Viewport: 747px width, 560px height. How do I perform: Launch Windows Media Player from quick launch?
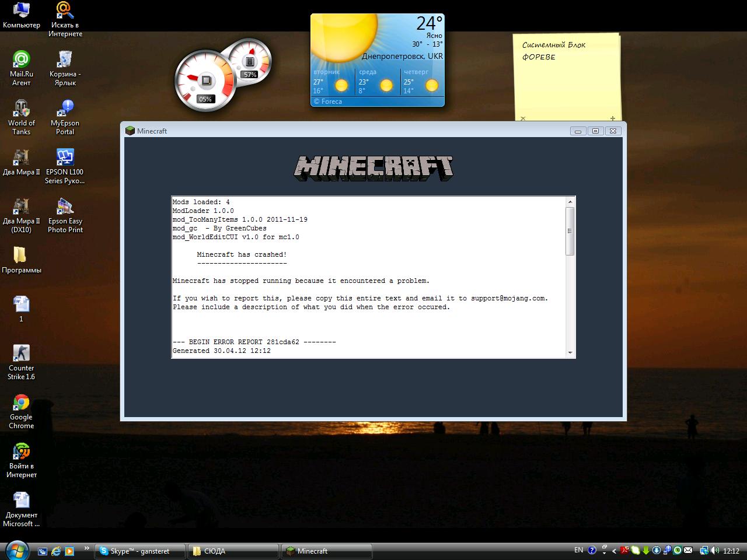click(x=69, y=551)
